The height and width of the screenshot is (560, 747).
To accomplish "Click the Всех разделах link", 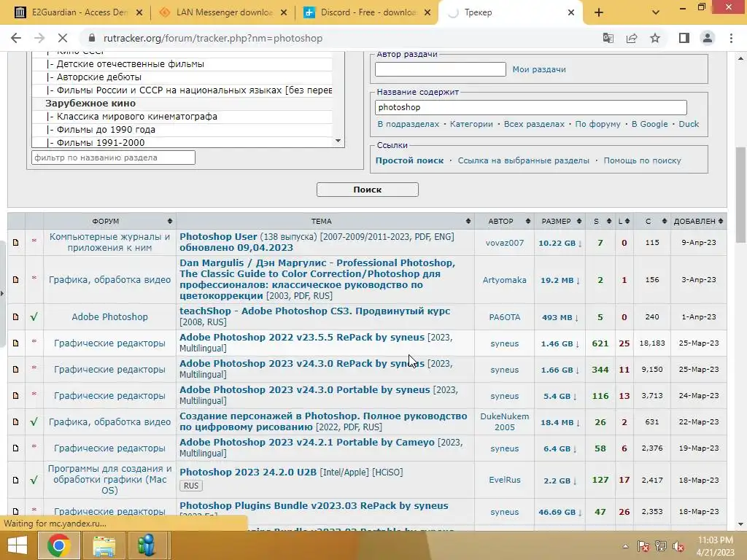I will 534,124.
